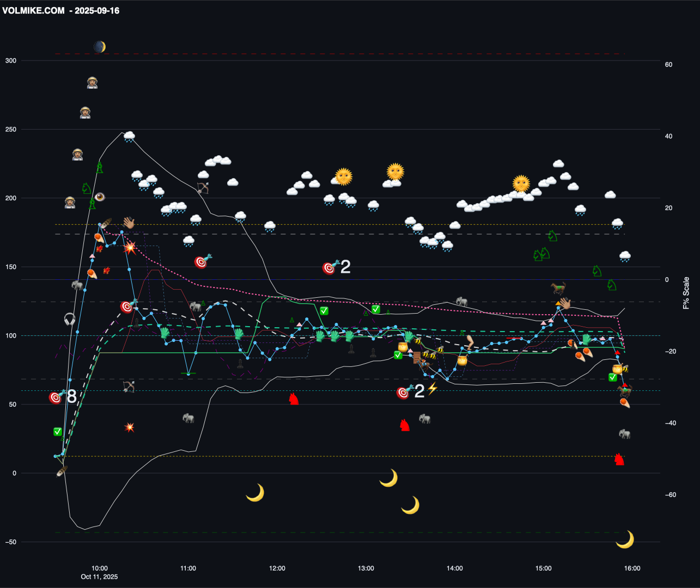Click the elephant below the 50 line near 11:00
This screenshot has width=700, height=588.
pyautogui.click(x=188, y=418)
